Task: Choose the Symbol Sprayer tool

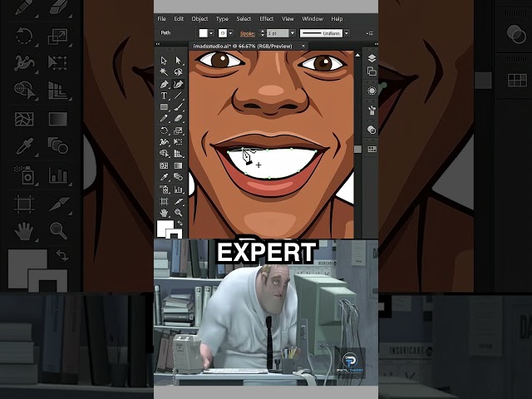Action: (x=164, y=190)
